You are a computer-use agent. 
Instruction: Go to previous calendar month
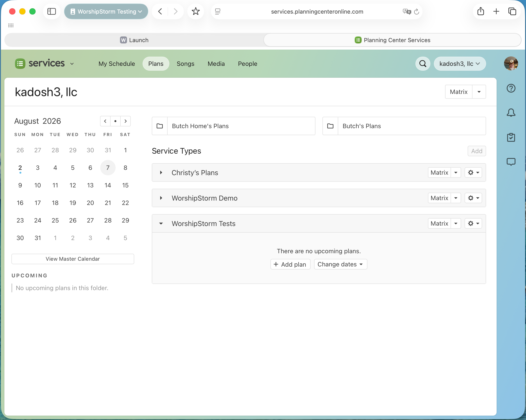pos(105,121)
